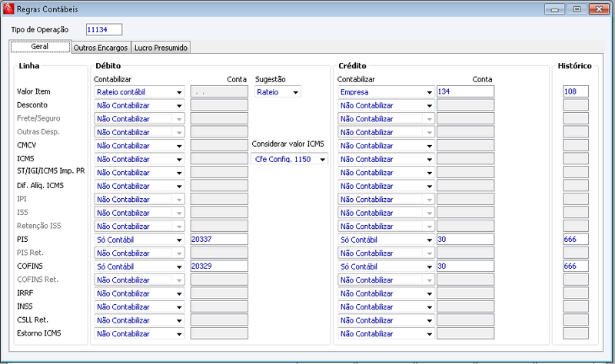Maximize the Regras Contábeis window
Viewport: 615px width, 364px height.
tap(577, 9)
